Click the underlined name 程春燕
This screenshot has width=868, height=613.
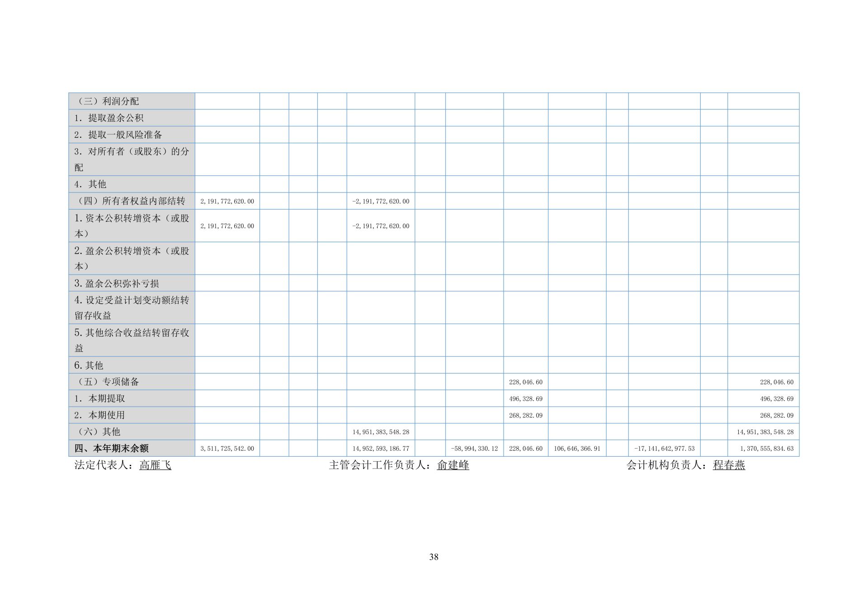(729, 465)
